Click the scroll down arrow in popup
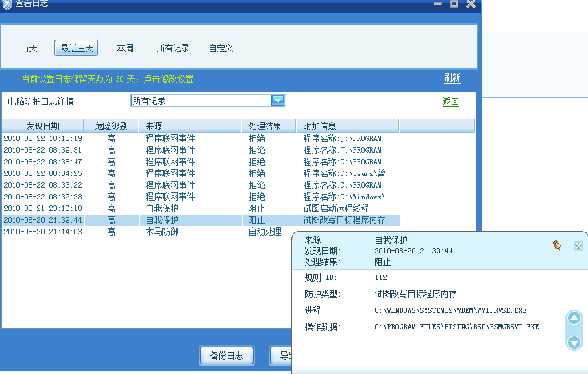588x374 pixels. pyautogui.click(x=574, y=342)
